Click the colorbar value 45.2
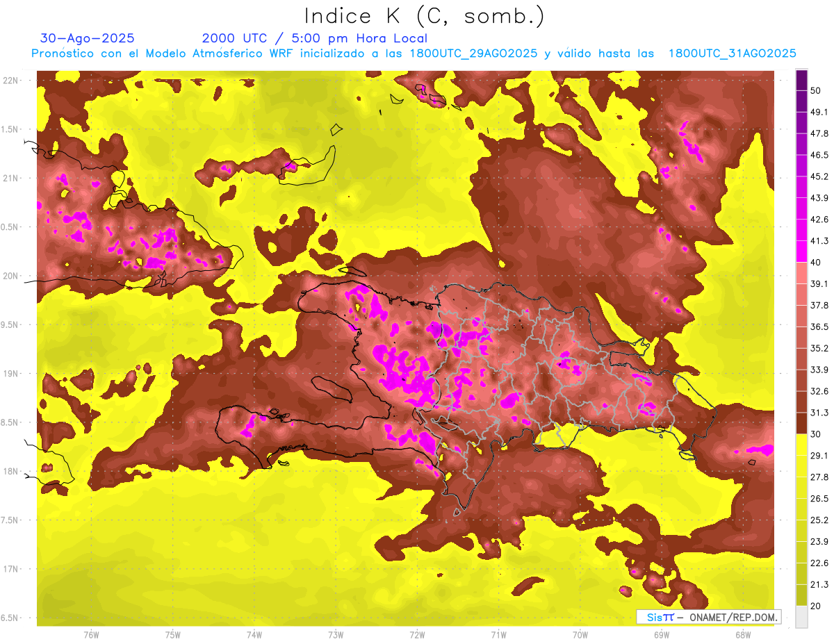This screenshot has width=834, height=644. [x=819, y=176]
